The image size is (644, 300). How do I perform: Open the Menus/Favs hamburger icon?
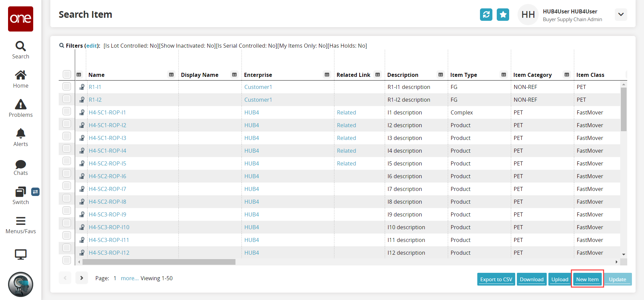coord(20,221)
